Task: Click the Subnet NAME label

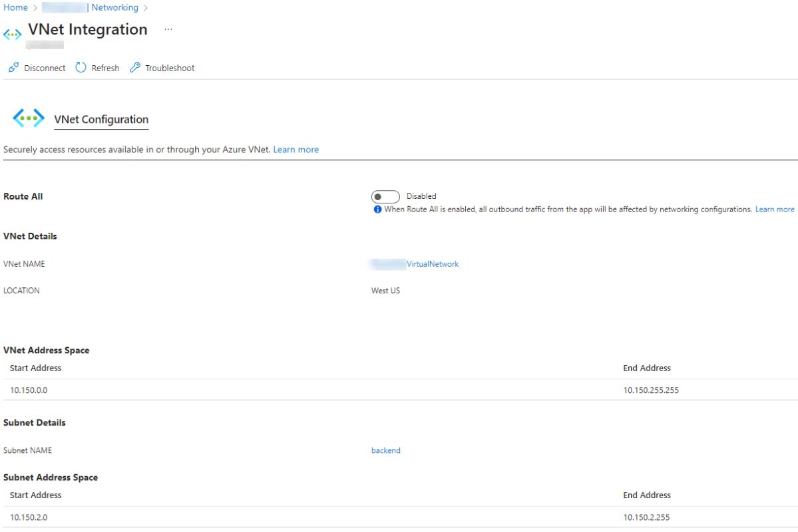Action: (27, 451)
